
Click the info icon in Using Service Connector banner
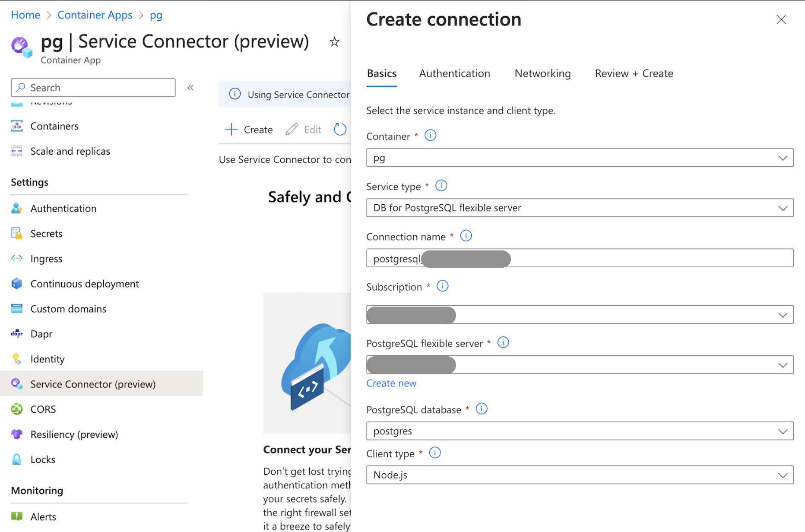pos(235,94)
